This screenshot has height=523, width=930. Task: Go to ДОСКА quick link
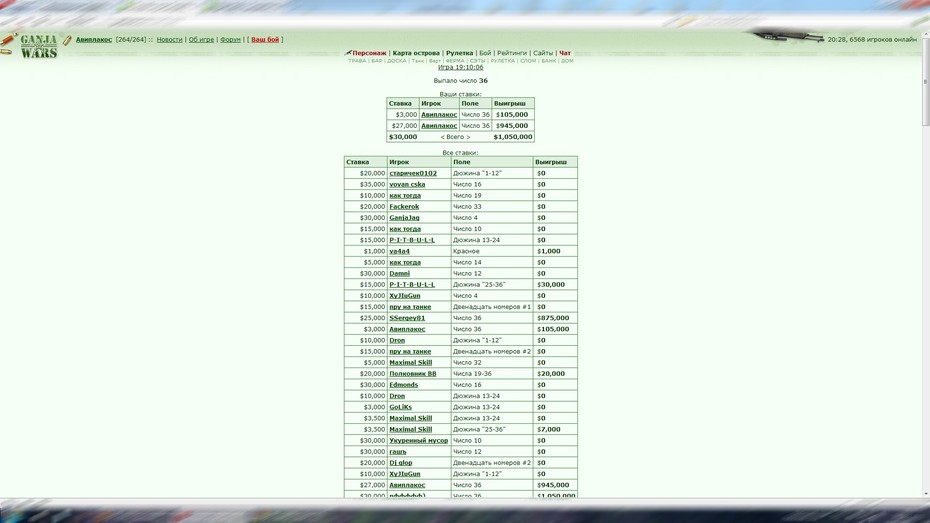(397, 61)
